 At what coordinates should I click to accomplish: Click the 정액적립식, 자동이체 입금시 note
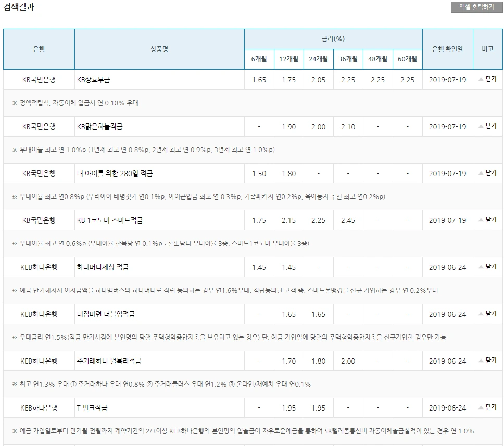pos(75,103)
